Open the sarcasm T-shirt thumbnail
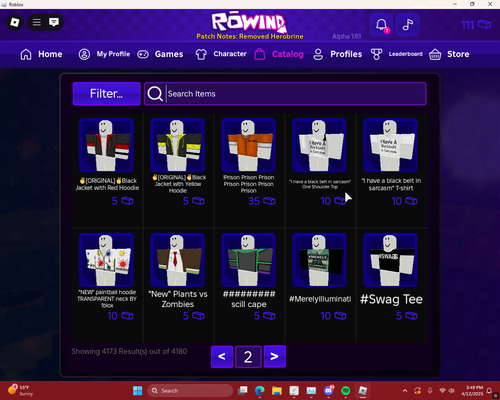The height and width of the screenshot is (400, 500). pyautogui.click(x=390, y=145)
